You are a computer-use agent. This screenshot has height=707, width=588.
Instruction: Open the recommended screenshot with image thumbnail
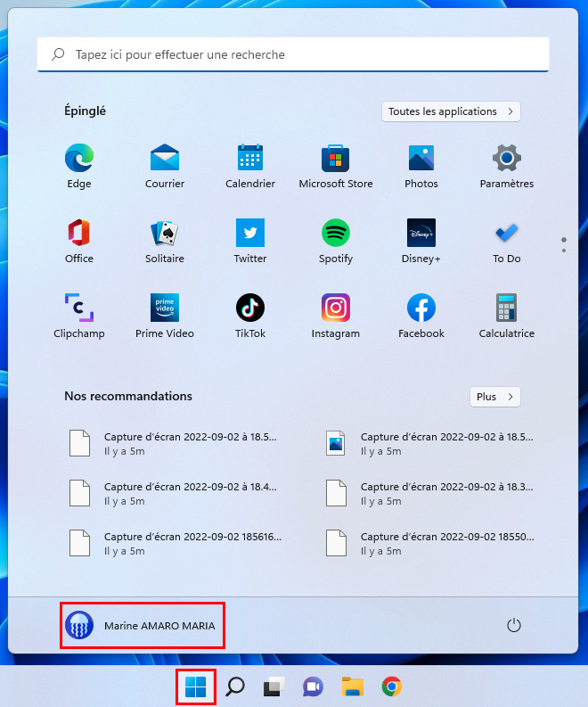430,444
